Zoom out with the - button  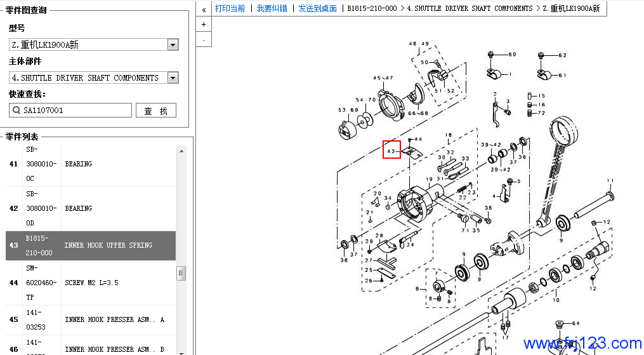tap(204, 39)
